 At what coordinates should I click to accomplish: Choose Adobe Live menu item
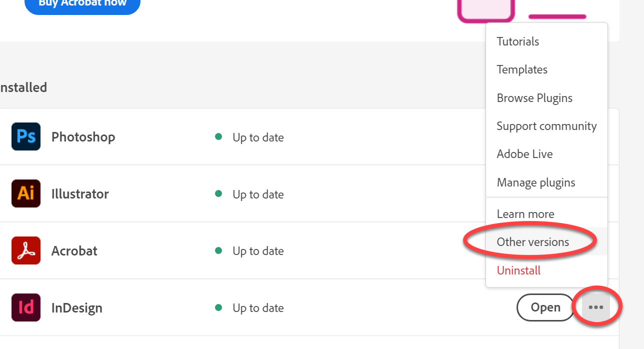pyautogui.click(x=524, y=154)
